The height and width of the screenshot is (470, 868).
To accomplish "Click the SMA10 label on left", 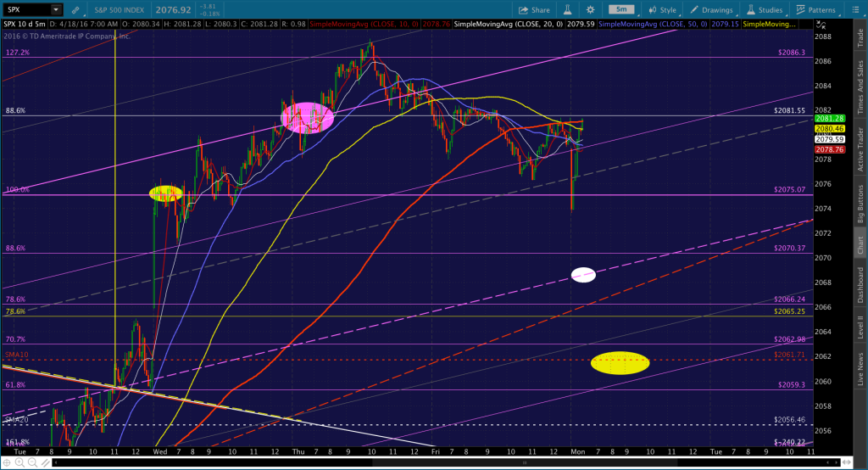I will (x=17, y=355).
